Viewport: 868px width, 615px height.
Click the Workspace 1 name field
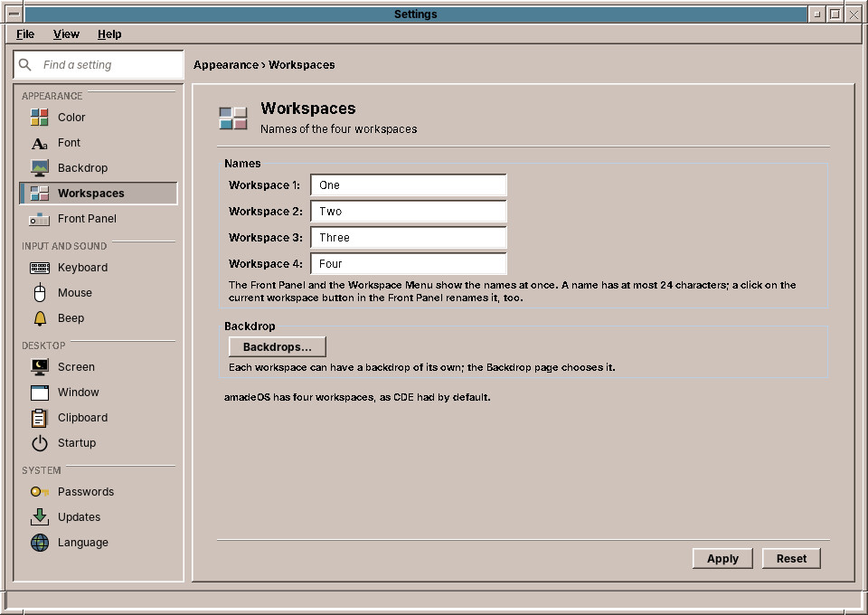coord(409,184)
